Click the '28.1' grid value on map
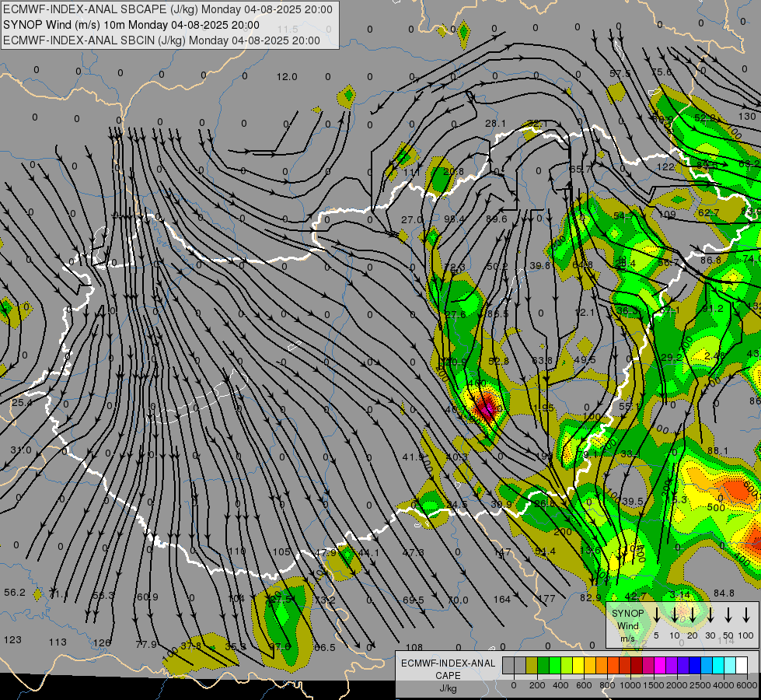The width and height of the screenshot is (761, 700). (x=495, y=124)
